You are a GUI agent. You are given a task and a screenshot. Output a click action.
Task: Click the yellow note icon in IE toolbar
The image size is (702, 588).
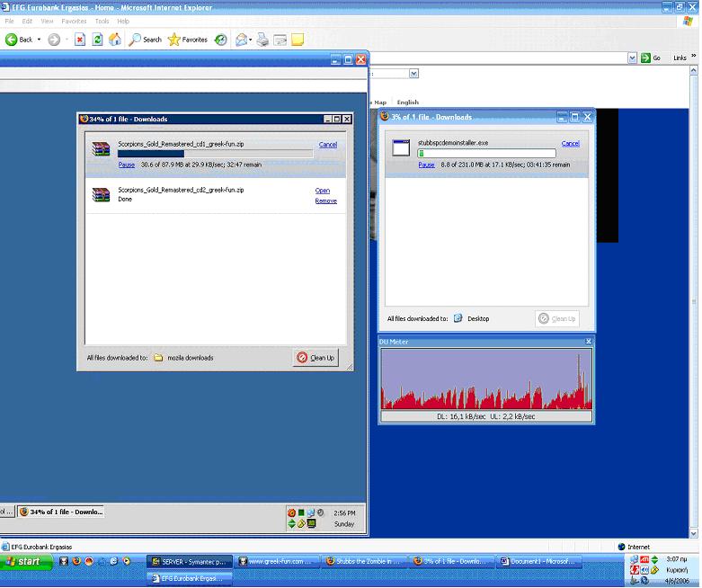pos(298,40)
